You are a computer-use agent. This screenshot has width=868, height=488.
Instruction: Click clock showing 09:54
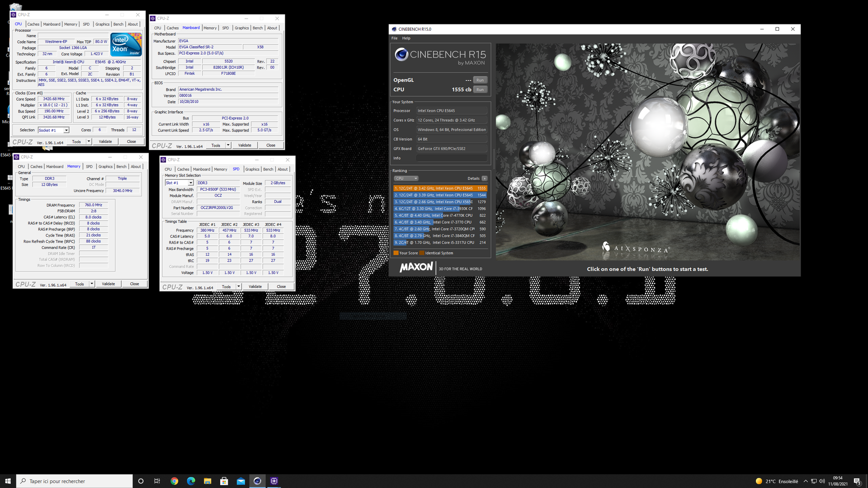[838, 478]
